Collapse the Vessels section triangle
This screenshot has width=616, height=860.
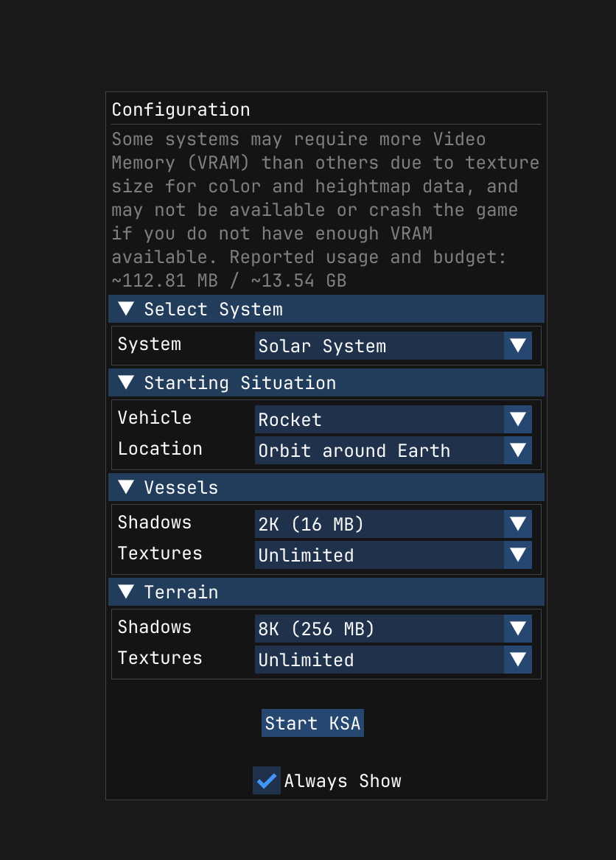126,487
